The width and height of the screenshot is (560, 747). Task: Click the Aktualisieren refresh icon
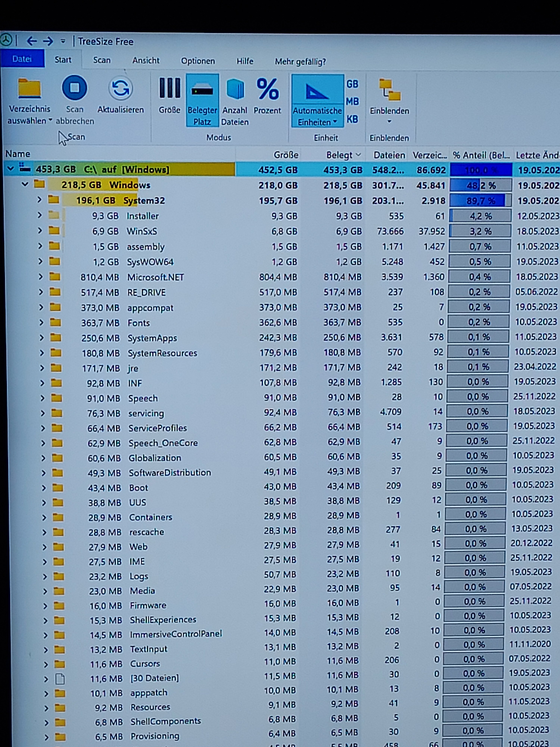(121, 89)
